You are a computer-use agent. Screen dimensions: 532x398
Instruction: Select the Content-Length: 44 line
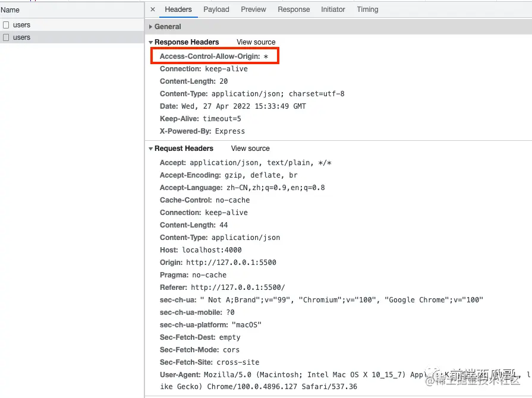[194, 225]
